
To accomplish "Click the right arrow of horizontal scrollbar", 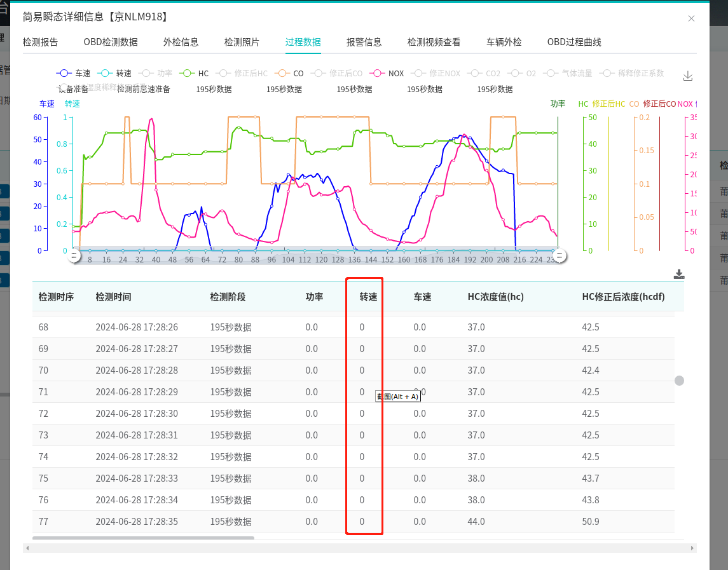I will pos(692,548).
